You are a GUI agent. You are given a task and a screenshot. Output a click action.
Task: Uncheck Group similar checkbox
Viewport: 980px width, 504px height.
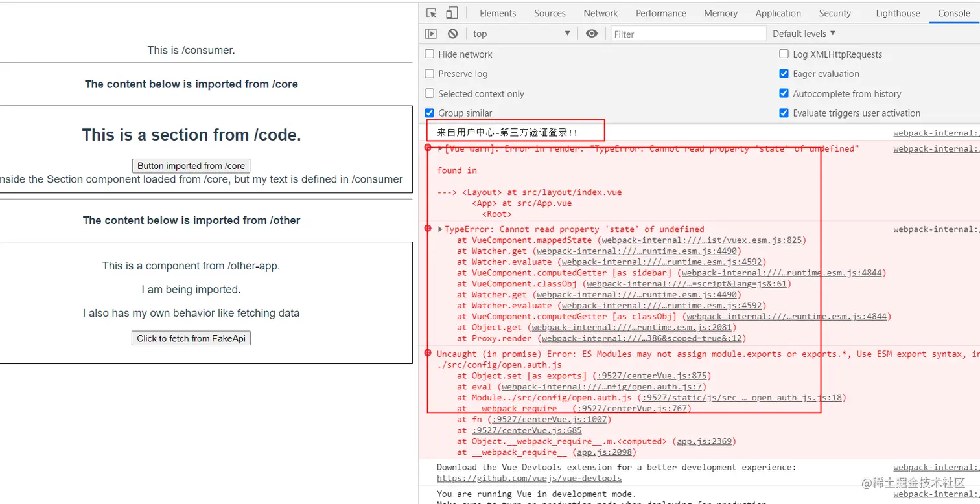click(429, 113)
